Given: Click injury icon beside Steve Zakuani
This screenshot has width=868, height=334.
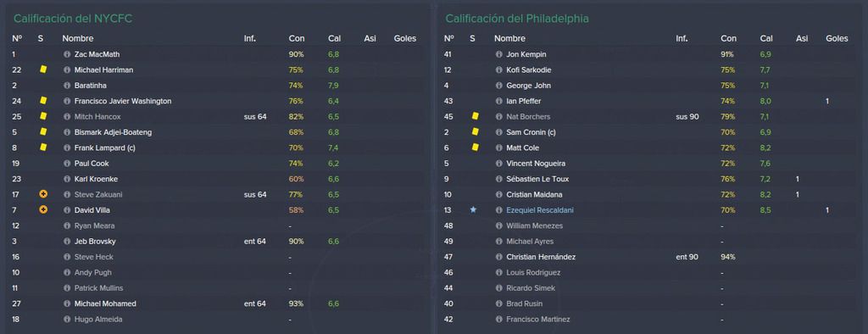Looking at the screenshot, I should click(x=43, y=194).
